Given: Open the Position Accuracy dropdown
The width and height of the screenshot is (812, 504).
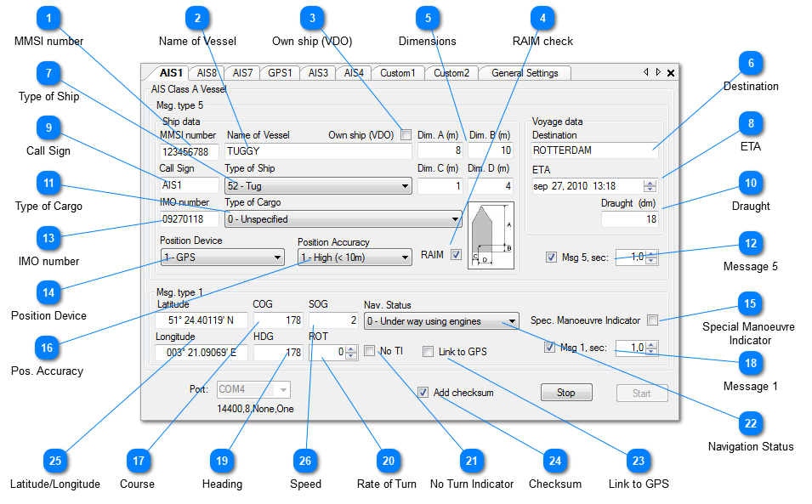Looking at the screenshot, I should pos(354,258).
